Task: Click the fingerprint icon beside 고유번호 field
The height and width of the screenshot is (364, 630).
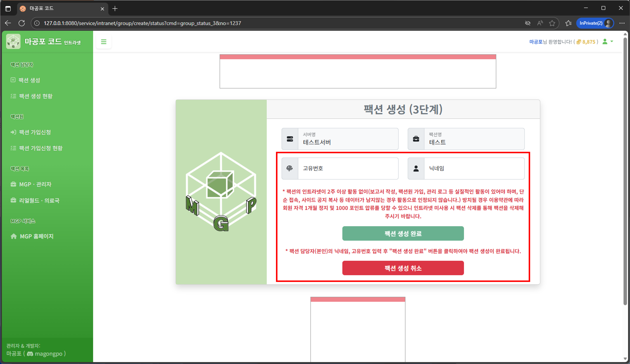Action: [x=290, y=168]
